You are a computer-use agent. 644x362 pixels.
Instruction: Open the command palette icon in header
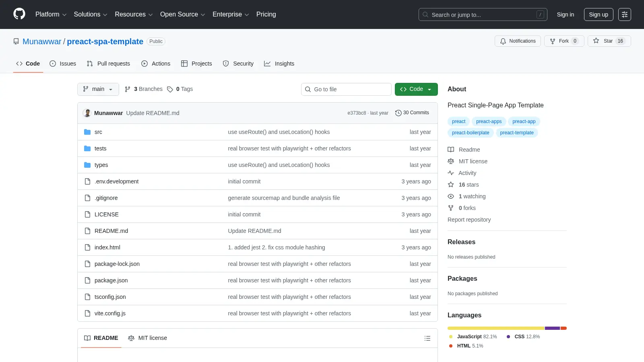(625, 14)
